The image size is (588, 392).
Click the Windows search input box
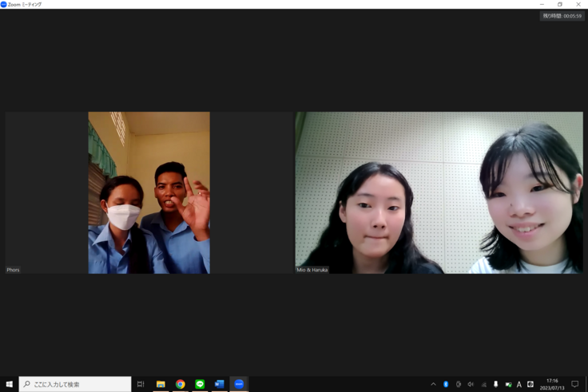(76, 384)
